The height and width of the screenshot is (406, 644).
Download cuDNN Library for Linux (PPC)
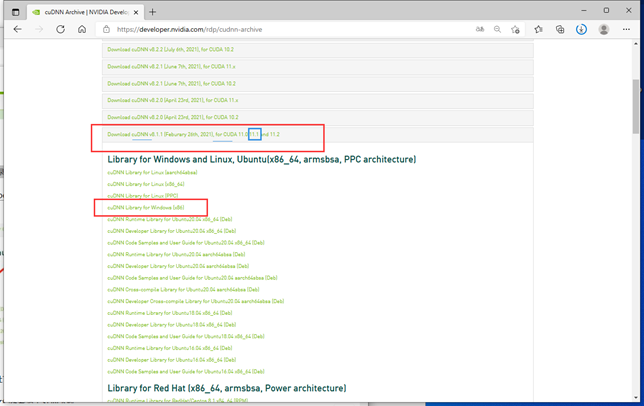(143, 196)
